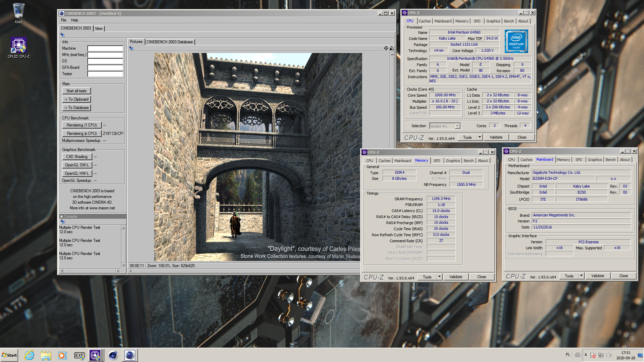The image size is (644, 362).
Task: Open the File menu in CINEBENCH
Action: tap(64, 20)
